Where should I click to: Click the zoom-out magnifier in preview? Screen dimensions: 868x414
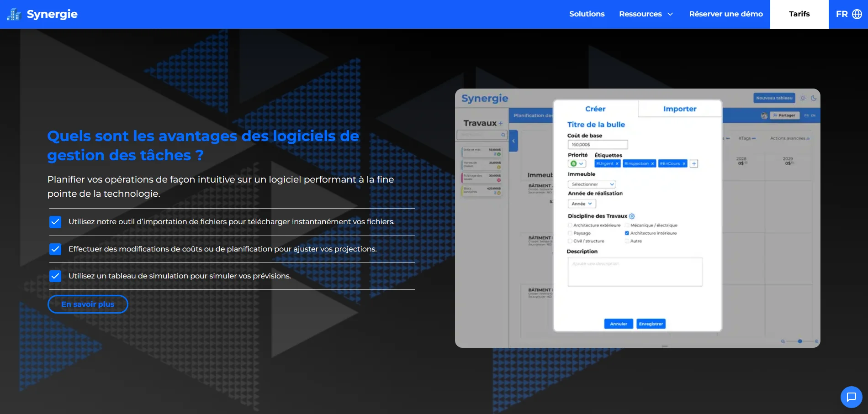click(x=783, y=341)
